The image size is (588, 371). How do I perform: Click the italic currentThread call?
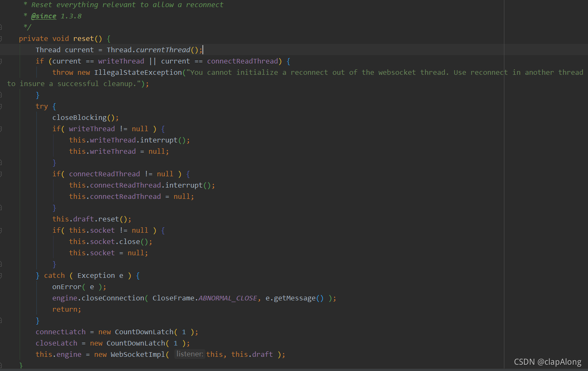(x=163, y=50)
